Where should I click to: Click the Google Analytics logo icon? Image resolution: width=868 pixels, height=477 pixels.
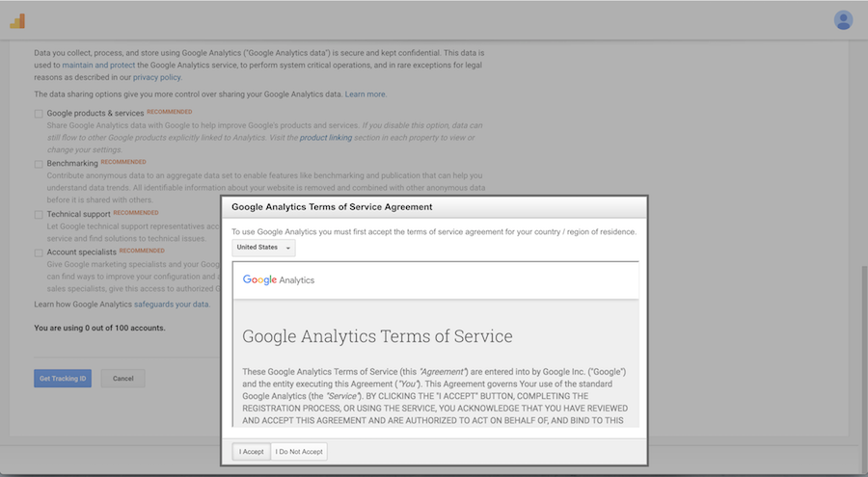17,21
